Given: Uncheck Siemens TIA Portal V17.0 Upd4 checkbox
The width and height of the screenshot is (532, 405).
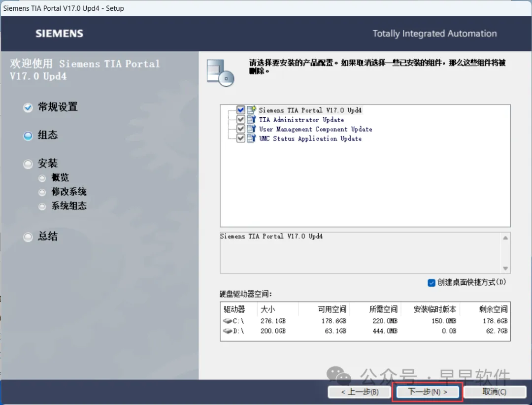Looking at the screenshot, I should point(240,110).
